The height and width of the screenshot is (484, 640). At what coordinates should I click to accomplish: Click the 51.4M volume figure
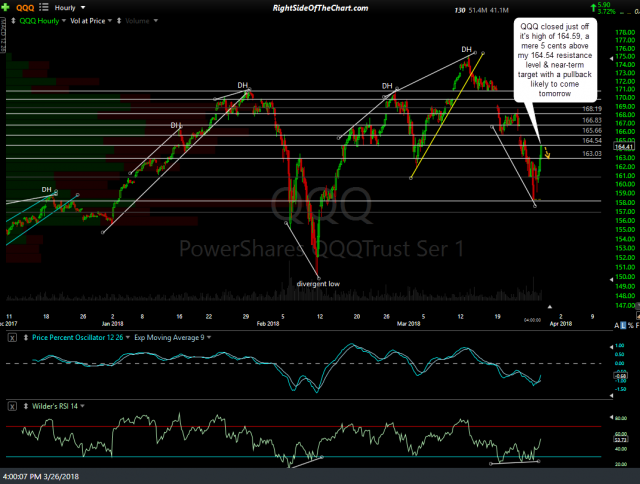pyautogui.click(x=478, y=10)
